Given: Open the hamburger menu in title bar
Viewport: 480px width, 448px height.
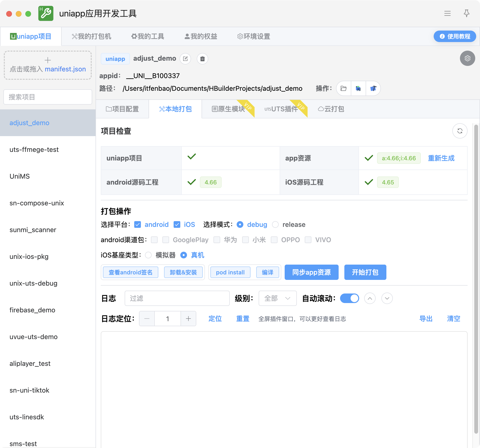Looking at the screenshot, I should (448, 14).
